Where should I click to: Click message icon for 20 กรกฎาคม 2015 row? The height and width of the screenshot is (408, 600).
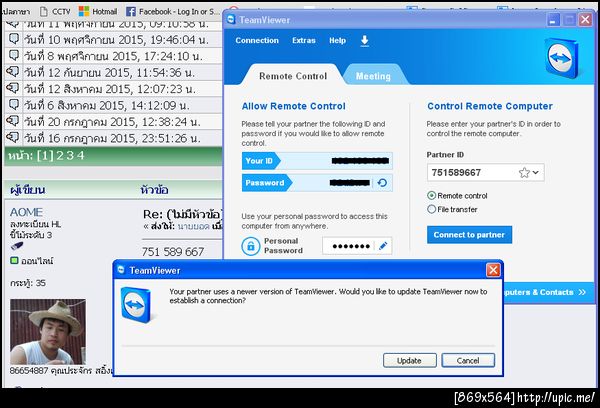point(13,121)
